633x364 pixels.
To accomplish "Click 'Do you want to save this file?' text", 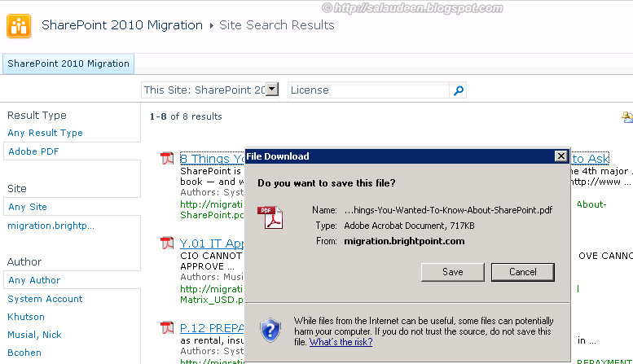I will tap(326, 182).
